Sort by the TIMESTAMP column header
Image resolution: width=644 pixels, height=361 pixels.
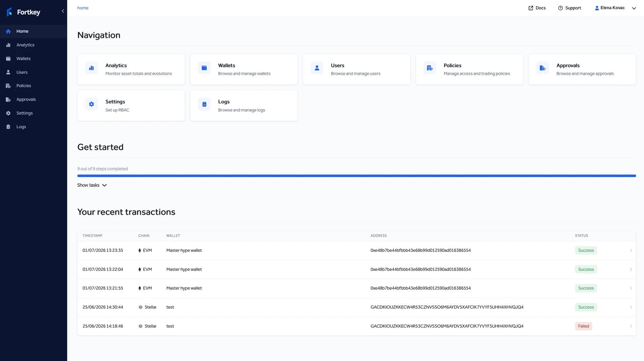pos(92,236)
